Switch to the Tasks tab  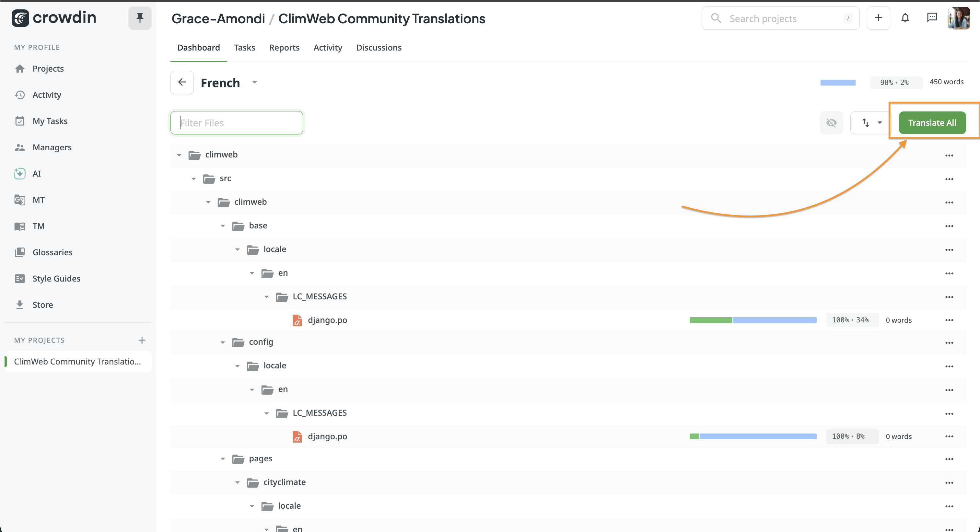pyautogui.click(x=245, y=48)
